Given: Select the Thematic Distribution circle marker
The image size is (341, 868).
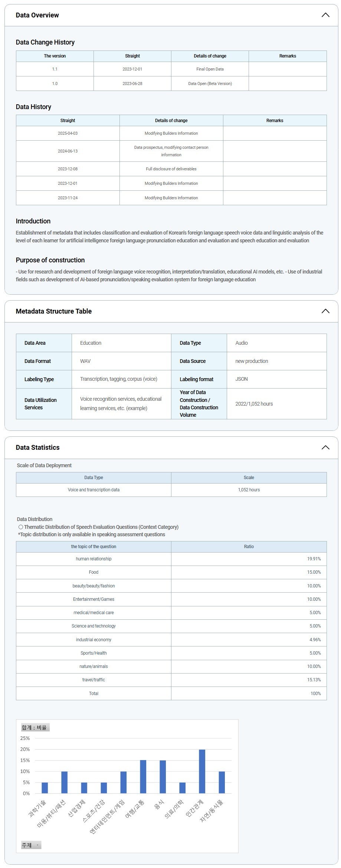Looking at the screenshot, I should [x=21, y=527].
